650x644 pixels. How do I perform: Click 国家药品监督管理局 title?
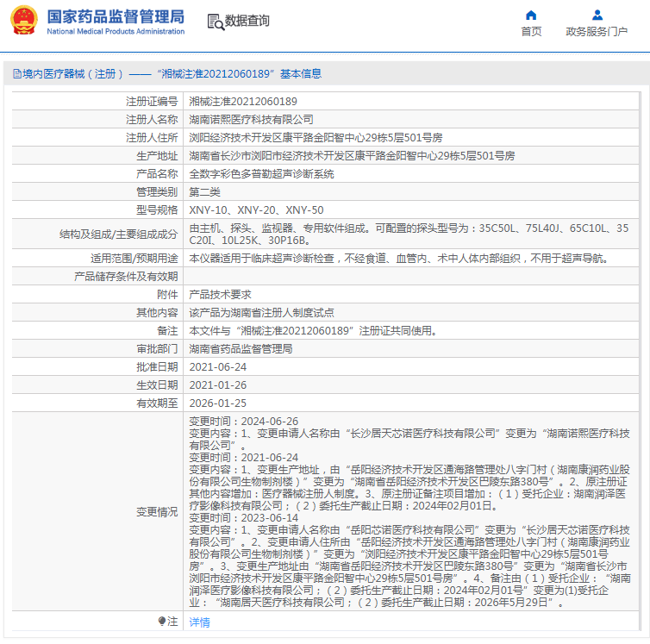click(116, 17)
